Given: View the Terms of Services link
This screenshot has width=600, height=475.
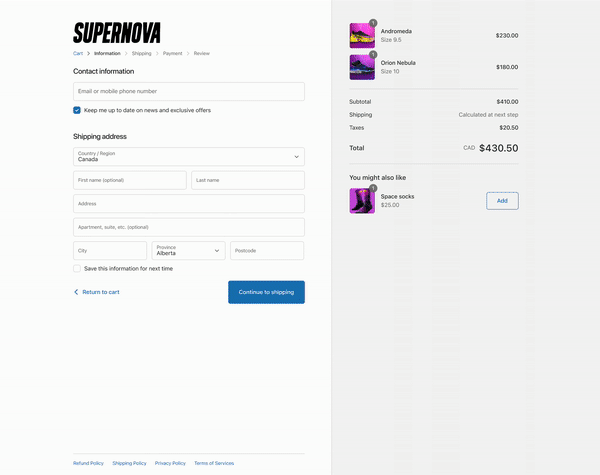Looking at the screenshot, I should [x=214, y=463].
